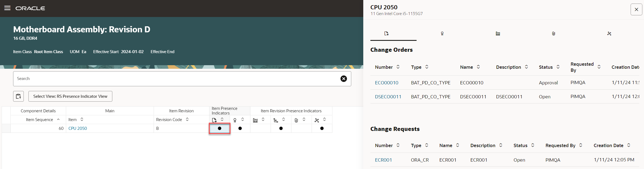Click the Approval status of ECO00010
Viewport: 644px width, 169px height.
click(548, 83)
